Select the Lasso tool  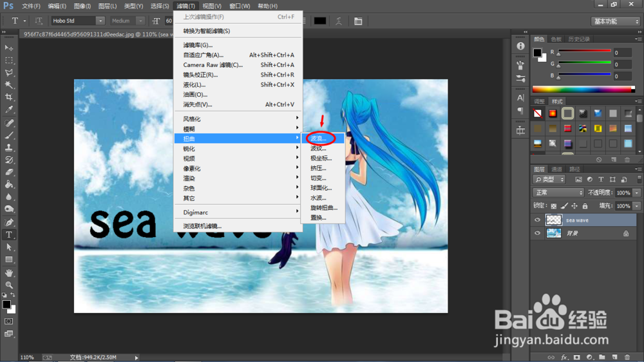8,73
